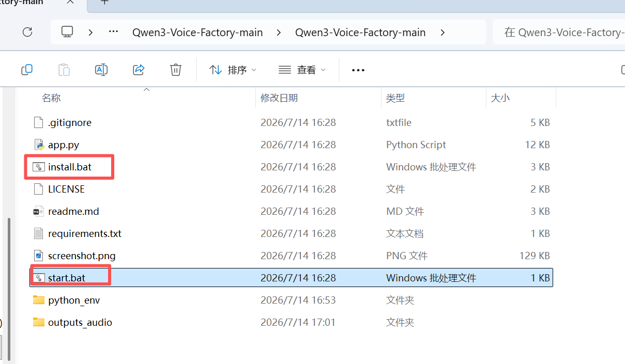Screen dimensions: 625x364
Task: Click the Refresh button
Action: click(x=27, y=32)
